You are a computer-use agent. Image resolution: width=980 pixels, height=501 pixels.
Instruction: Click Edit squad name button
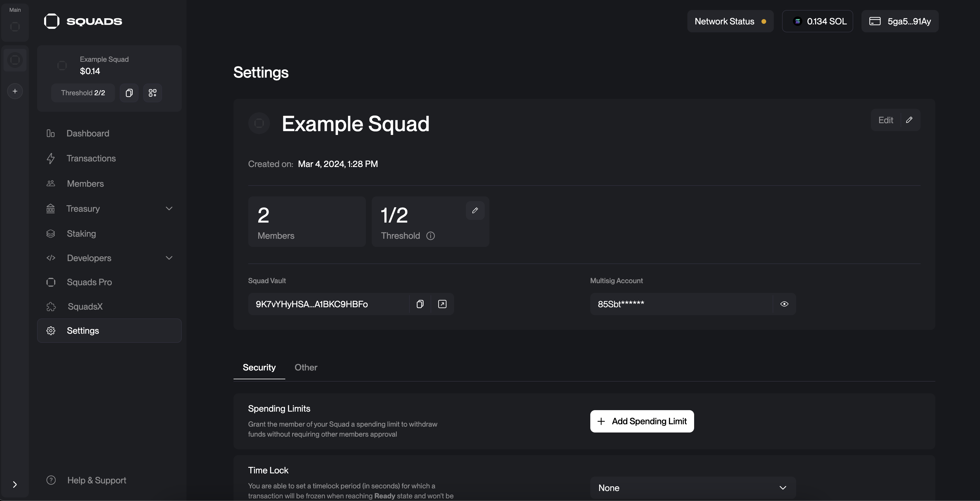coord(895,120)
